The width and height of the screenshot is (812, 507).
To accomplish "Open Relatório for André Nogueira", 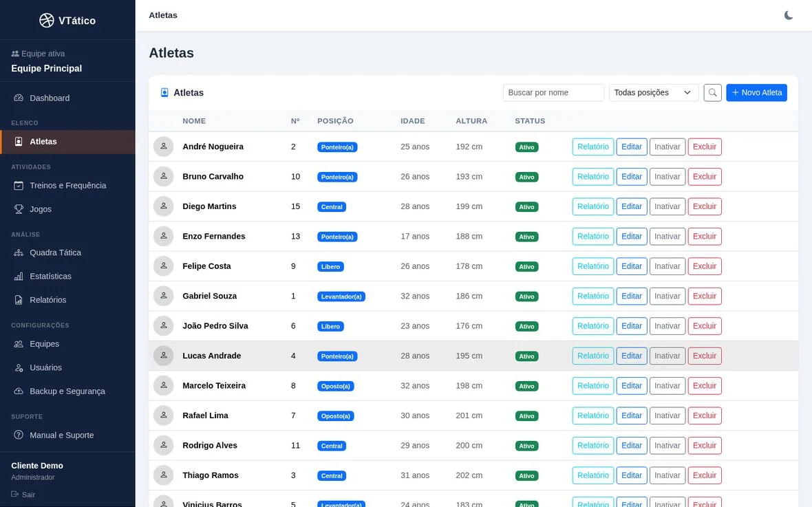I will (593, 147).
